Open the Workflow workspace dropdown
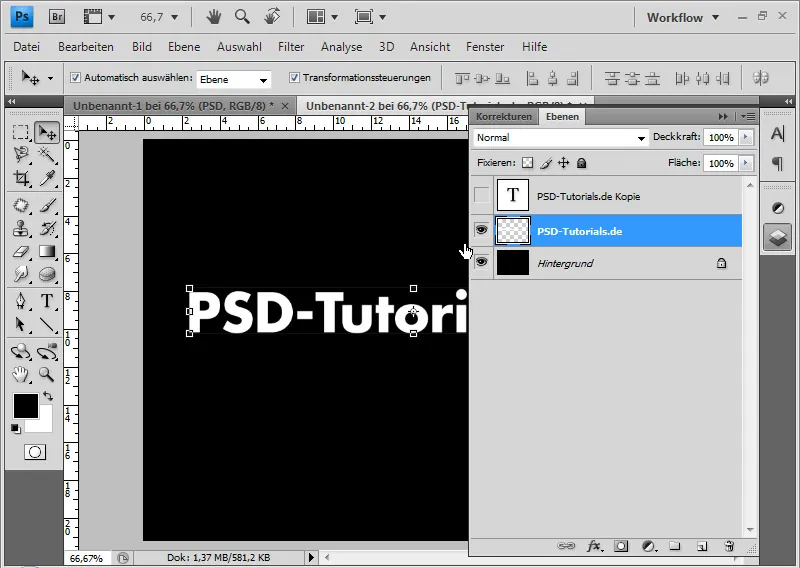The height and width of the screenshot is (568, 800). click(683, 17)
